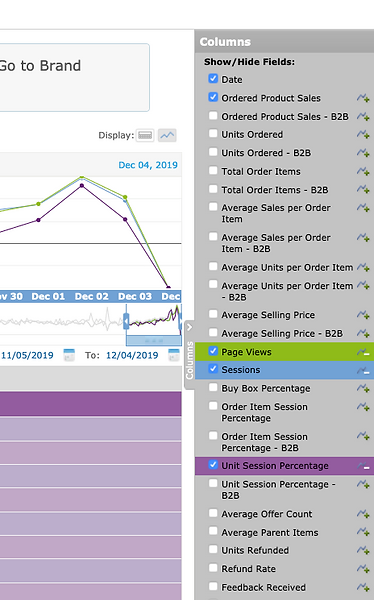Check Average Offer Count checkbox
The image size is (374, 600).
(213, 513)
